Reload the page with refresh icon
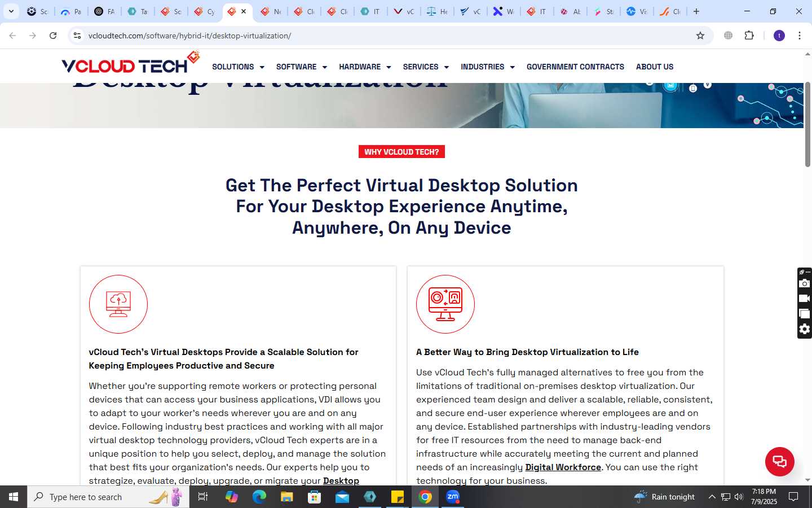Image resolution: width=812 pixels, height=508 pixels. [53, 36]
